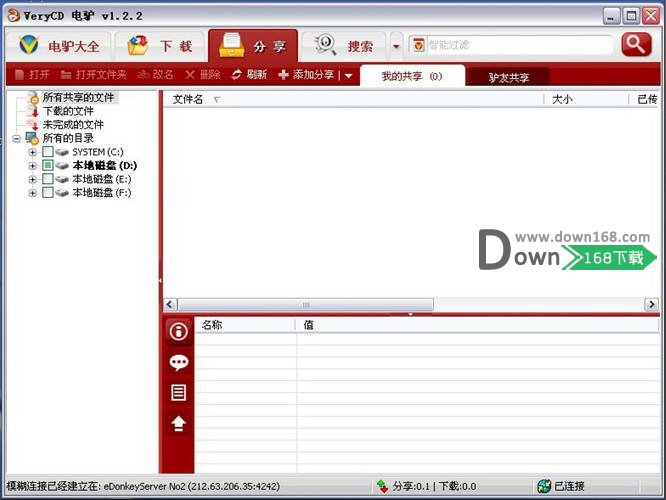Click the left panel collapse handle
This screenshot has height=500, width=666.
[x=160, y=280]
